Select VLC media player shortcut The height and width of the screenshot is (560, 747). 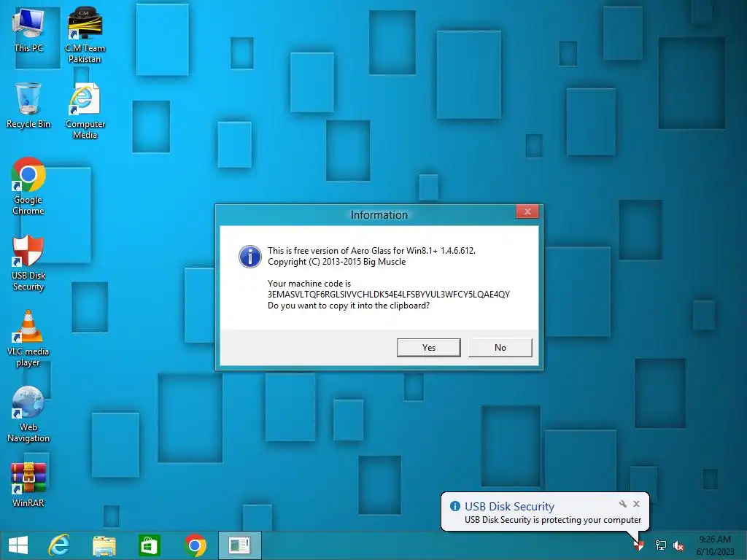[28, 338]
